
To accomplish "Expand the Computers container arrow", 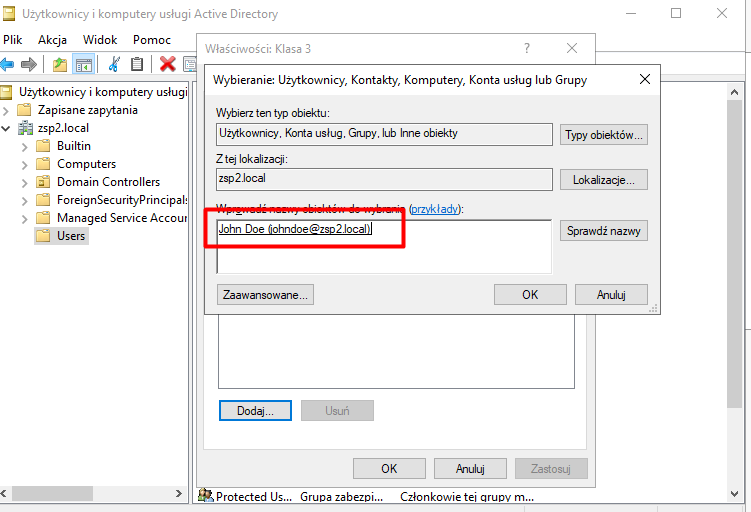I will (x=24, y=164).
